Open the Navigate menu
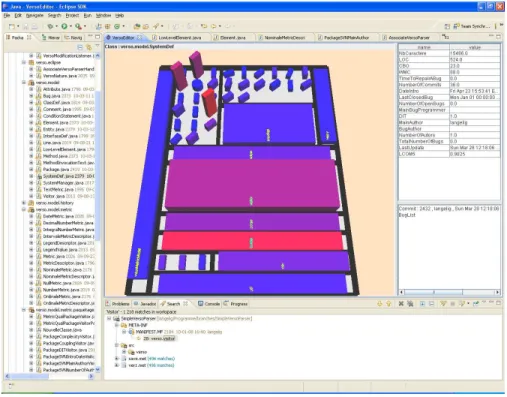Image resolution: width=507 pixels, height=397 pixels. point(35,16)
